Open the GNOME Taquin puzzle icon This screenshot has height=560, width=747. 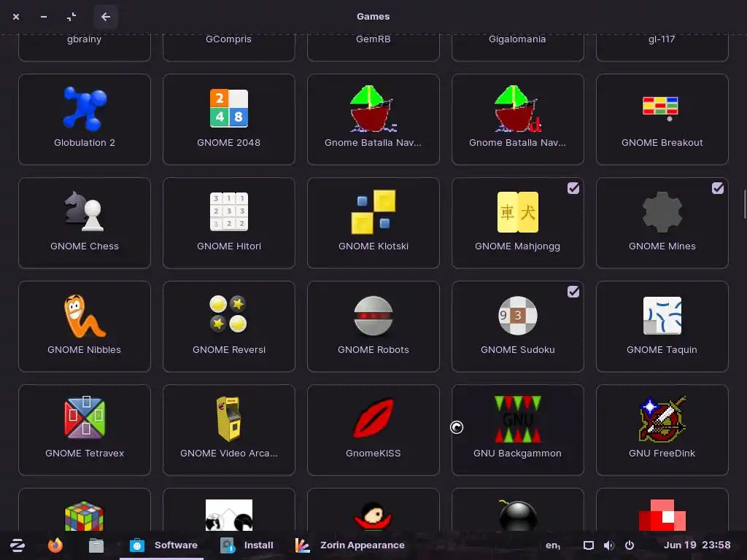[662, 315]
